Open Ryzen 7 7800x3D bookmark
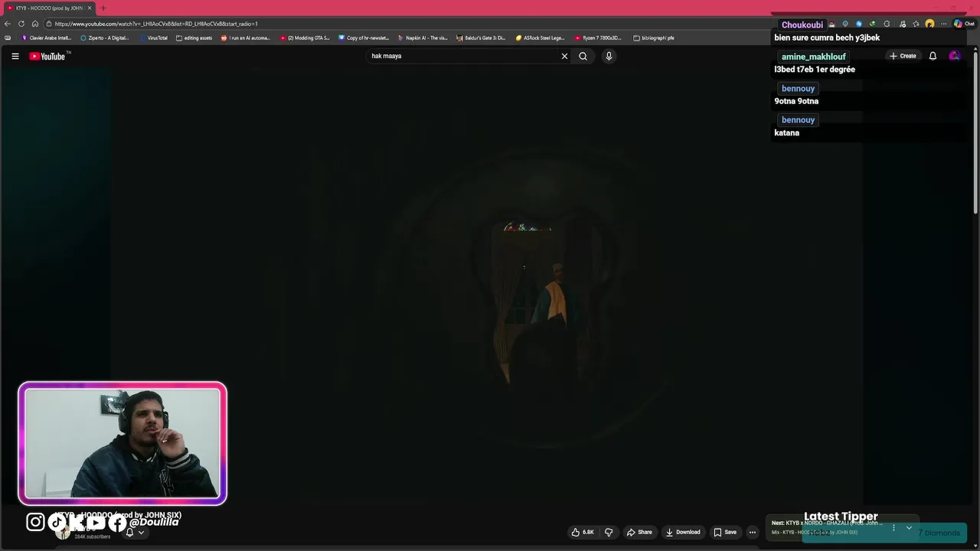 coord(599,37)
